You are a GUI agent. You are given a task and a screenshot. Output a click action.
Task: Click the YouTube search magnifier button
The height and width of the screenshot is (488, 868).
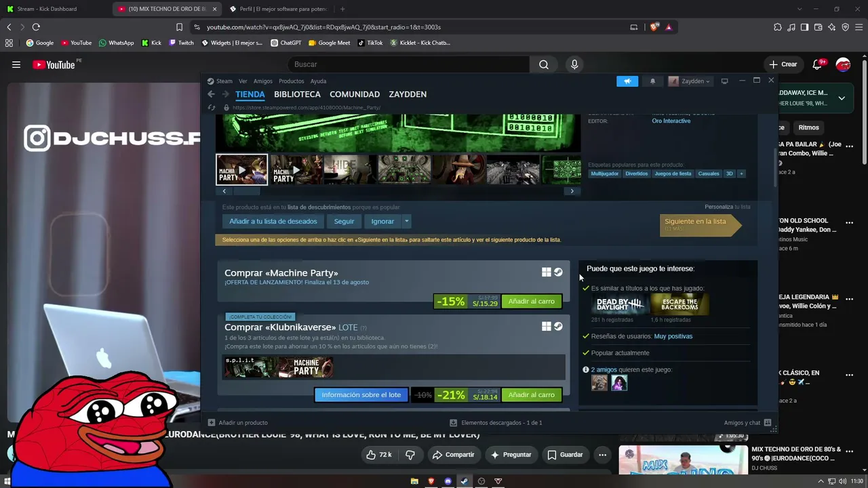click(x=544, y=64)
